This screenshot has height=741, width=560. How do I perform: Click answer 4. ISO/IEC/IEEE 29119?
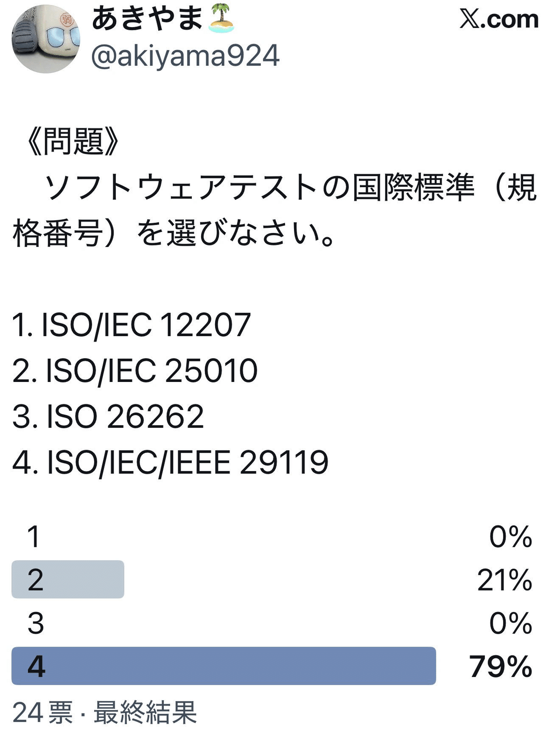point(170,462)
